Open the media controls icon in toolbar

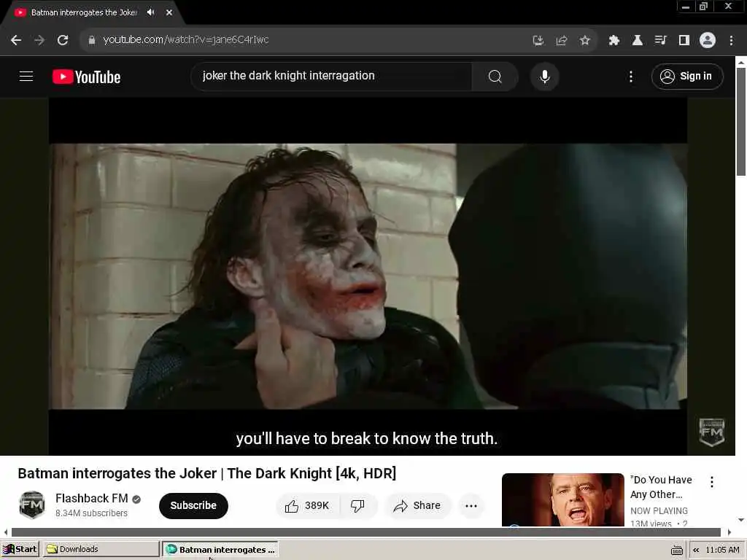[661, 41]
